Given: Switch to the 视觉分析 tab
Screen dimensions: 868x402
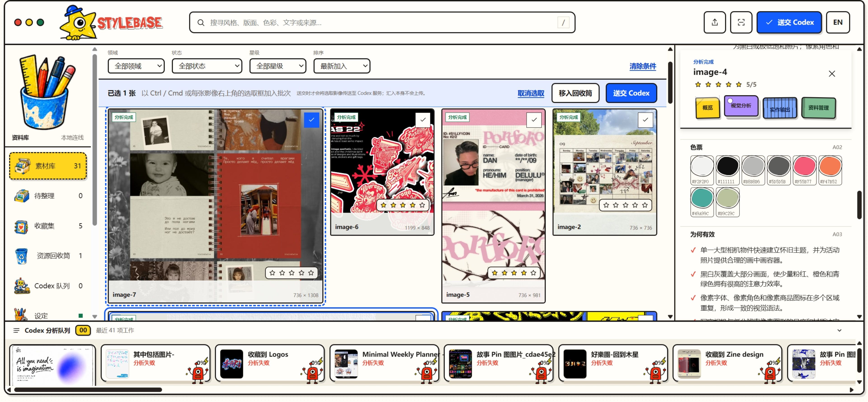Looking at the screenshot, I should coord(741,106).
